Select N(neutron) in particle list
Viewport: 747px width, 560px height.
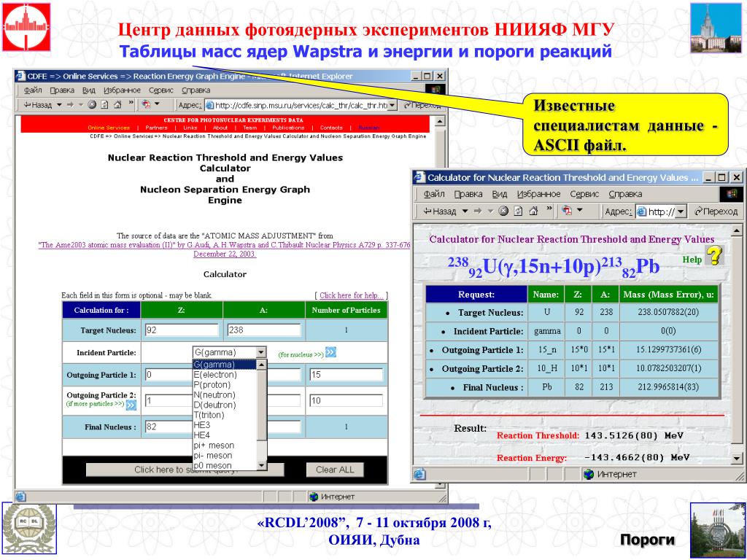pos(214,394)
